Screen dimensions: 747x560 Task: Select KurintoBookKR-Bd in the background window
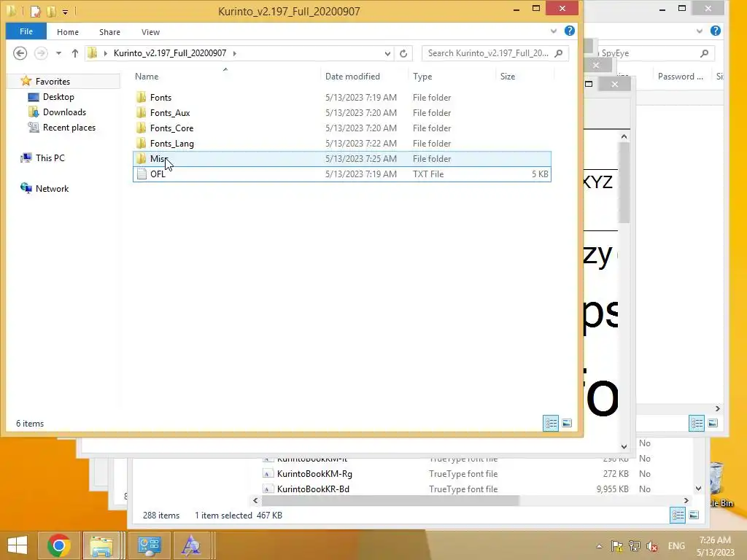(x=313, y=489)
